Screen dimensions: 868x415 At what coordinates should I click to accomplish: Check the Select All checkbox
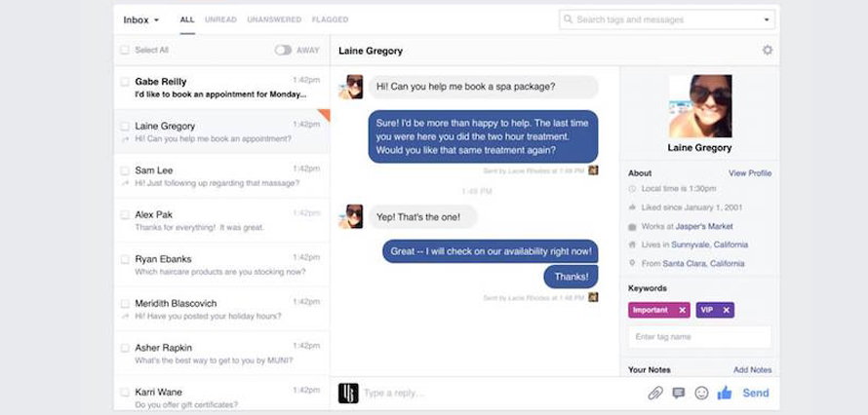(x=125, y=50)
